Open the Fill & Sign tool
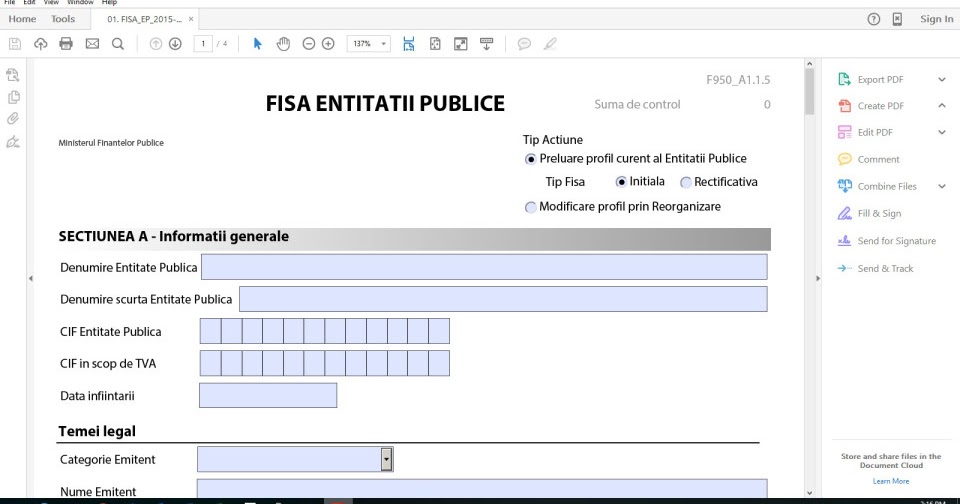Viewport: 960px width, 504px height. click(x=879, y=213)
